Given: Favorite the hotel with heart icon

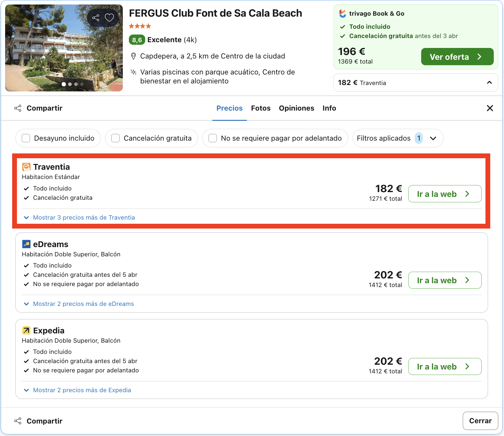Looking at the screenshot, I should click(109, 18).
